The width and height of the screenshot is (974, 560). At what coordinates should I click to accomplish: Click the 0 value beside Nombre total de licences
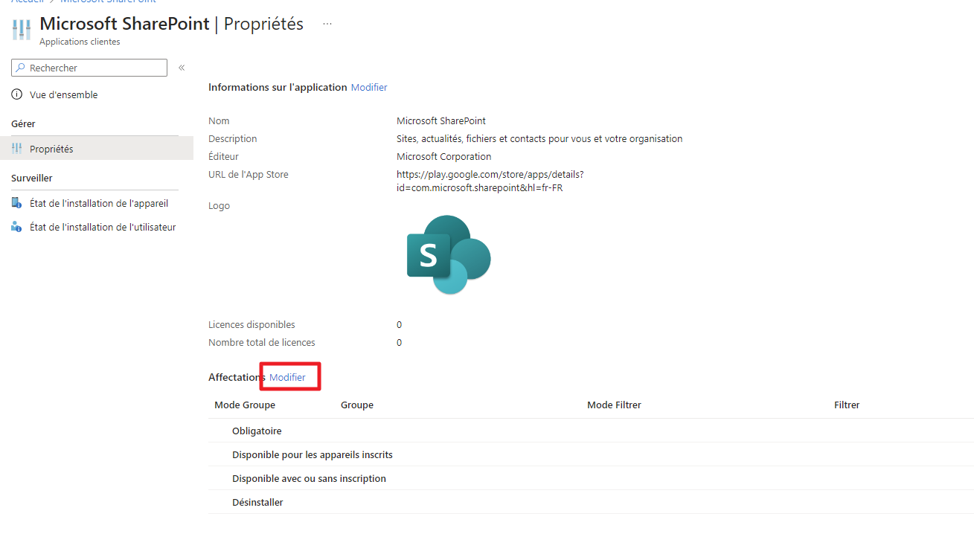(x=400, y=342)
